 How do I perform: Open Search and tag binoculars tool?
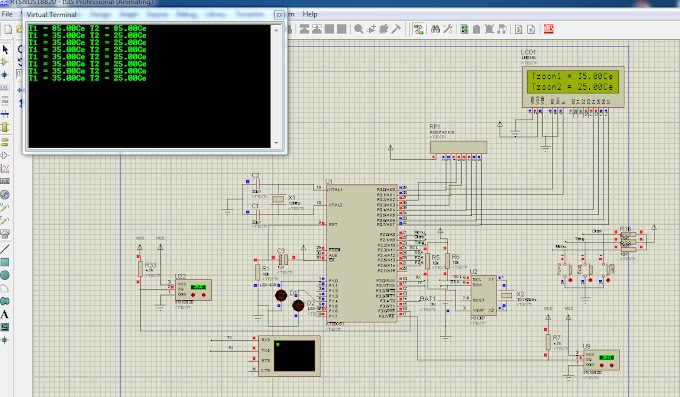pos(435,29)
